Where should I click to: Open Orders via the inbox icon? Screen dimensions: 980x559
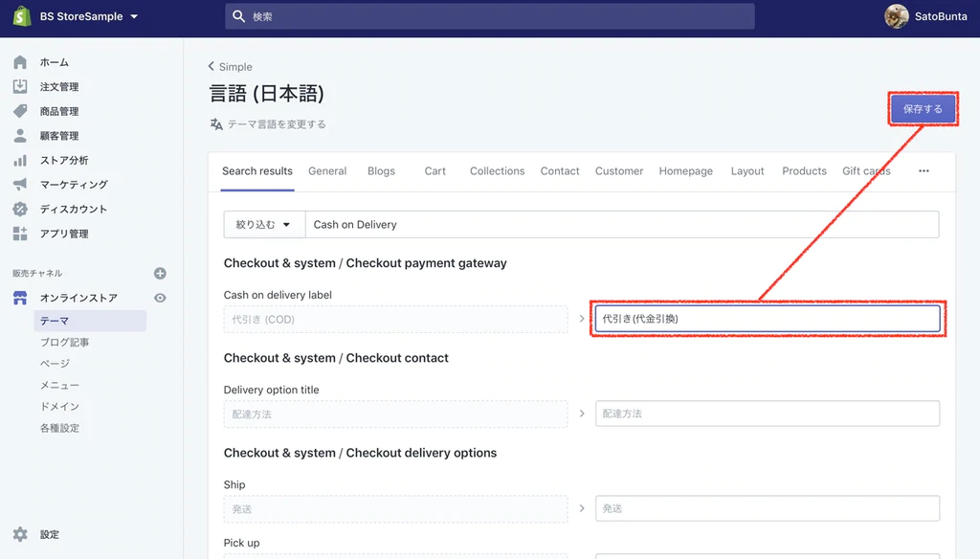click(x=20, y=87)
